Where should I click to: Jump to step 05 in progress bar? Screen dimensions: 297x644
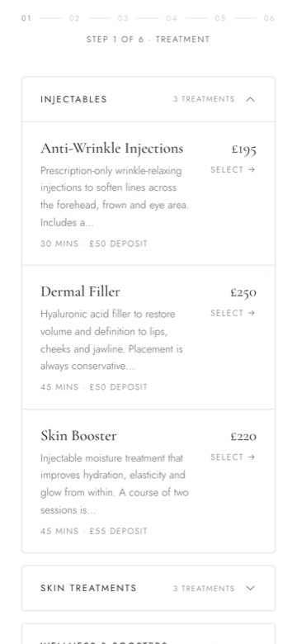(x=221, y=18)
